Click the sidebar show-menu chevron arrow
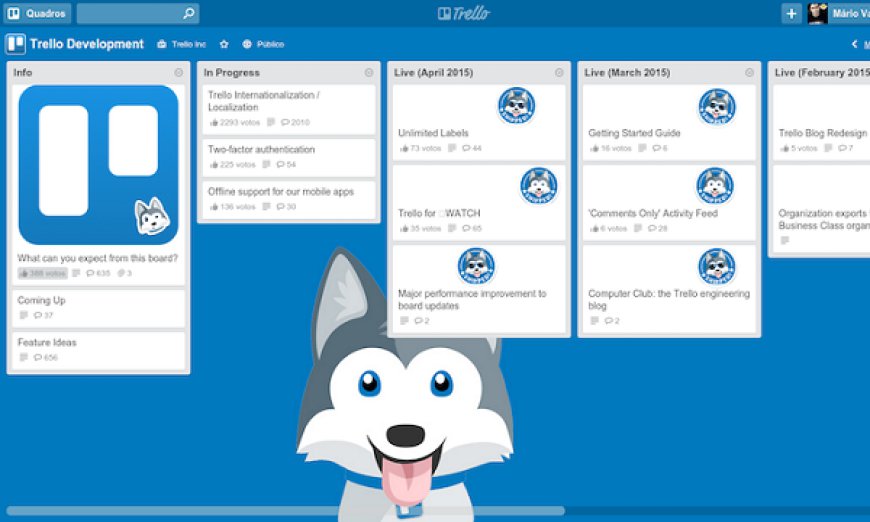Image resolution: width=870 pixels, height=522 pixels. (854, 44)
